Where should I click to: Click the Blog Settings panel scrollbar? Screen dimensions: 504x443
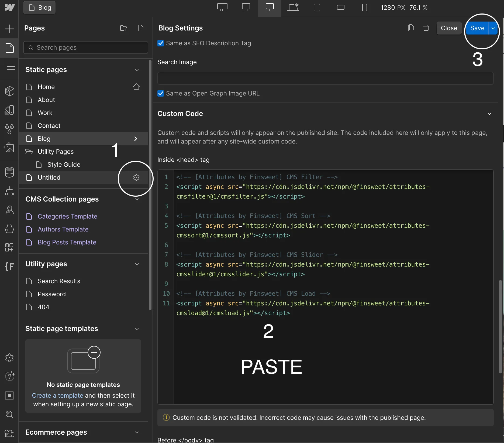[x=500, y=326]
